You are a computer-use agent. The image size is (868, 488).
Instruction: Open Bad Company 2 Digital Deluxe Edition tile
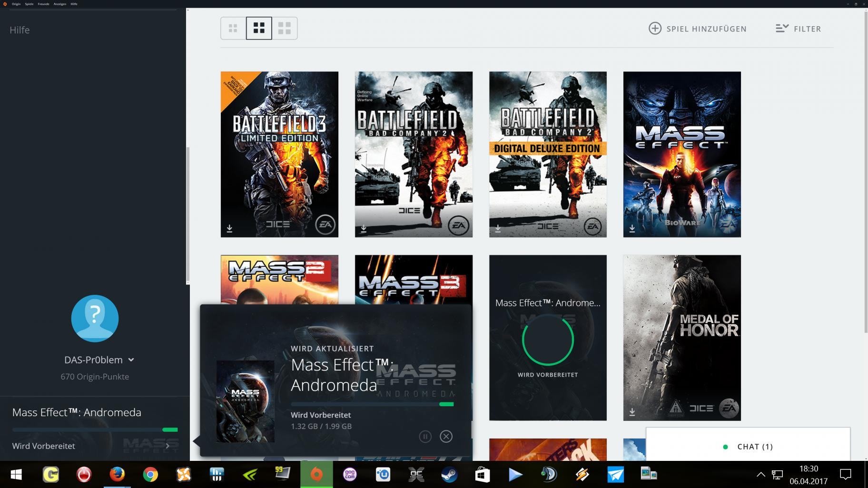click(x=548, y=154)
